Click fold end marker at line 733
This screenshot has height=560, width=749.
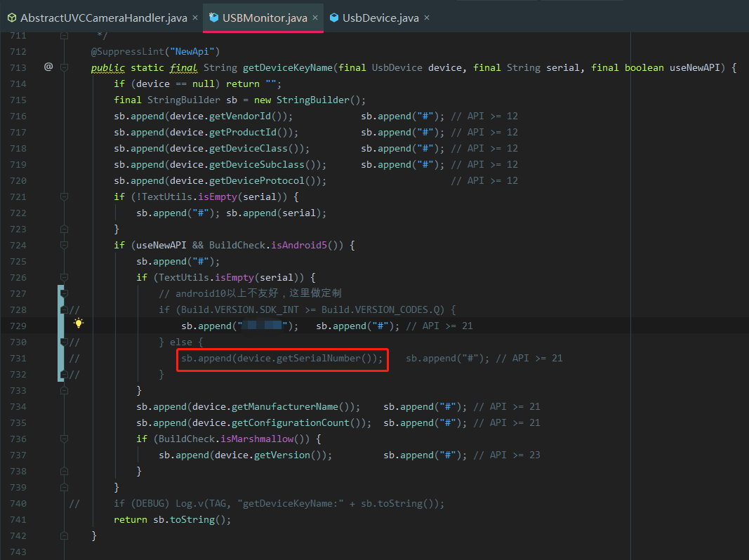(x=64, y=390)
